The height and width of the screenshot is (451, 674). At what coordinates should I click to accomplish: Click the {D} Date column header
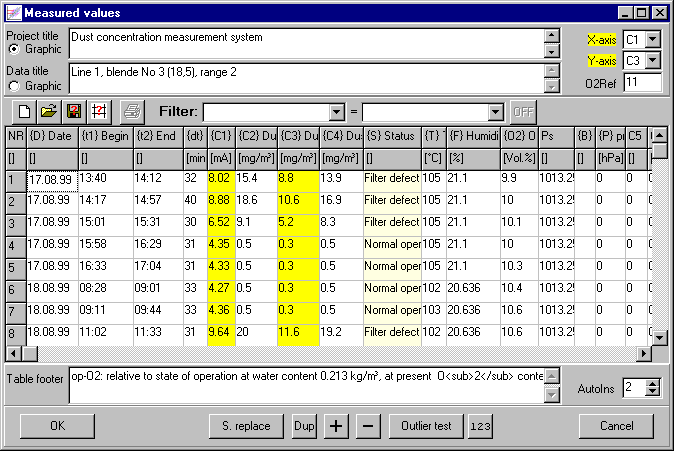52,136
